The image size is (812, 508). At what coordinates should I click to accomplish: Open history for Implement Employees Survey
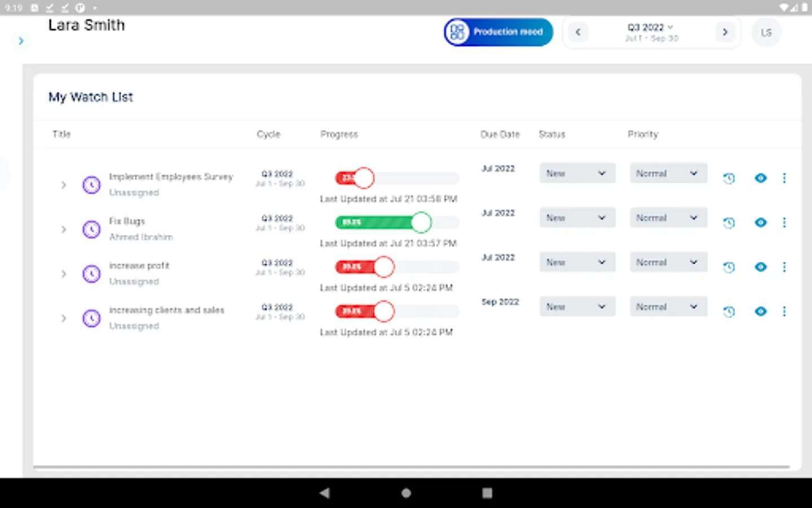click(x=729, y=178)
